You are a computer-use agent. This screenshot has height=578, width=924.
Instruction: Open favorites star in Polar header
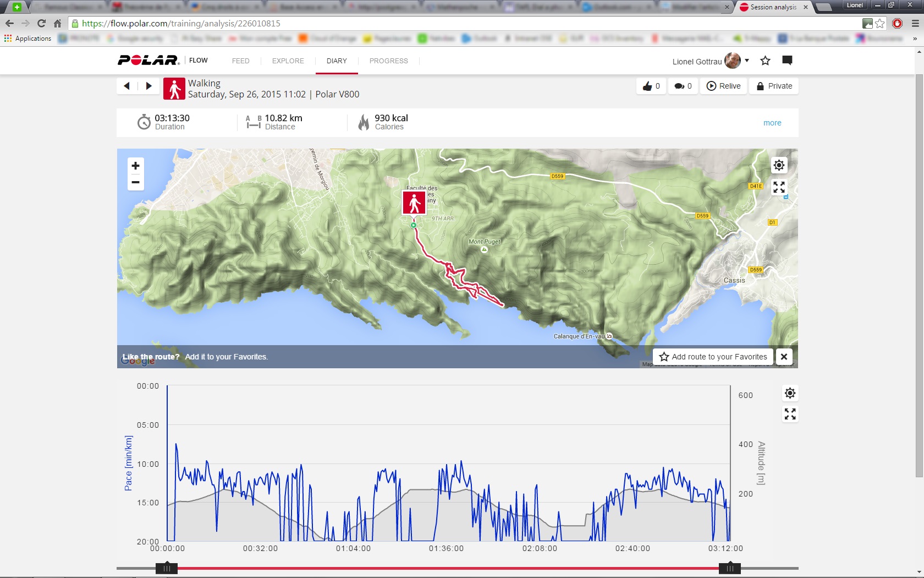click(x=765, y=61)
